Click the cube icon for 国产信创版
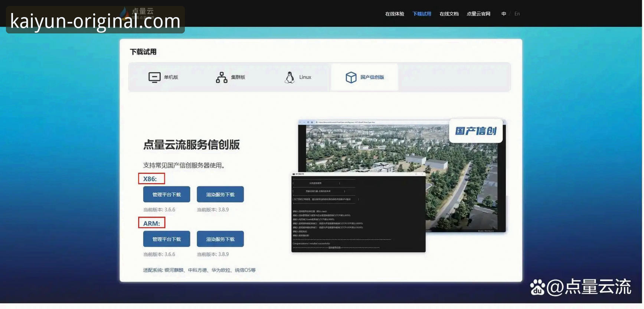The width and height of the screenshot is (644, 309). coord(351,77)
